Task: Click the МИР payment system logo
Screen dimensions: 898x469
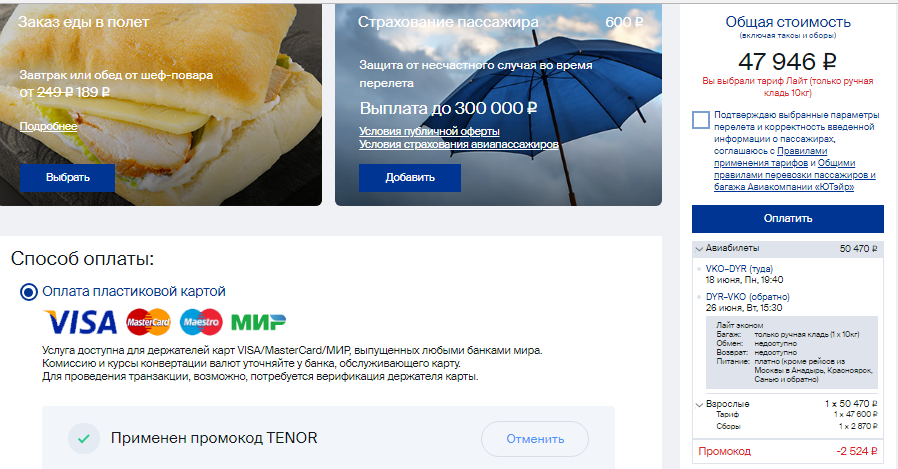Action: [258, 322]
